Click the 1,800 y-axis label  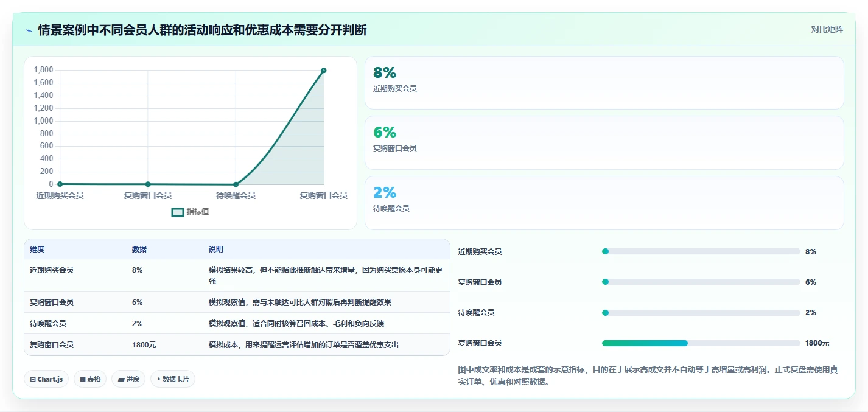[x=43, y=70]
